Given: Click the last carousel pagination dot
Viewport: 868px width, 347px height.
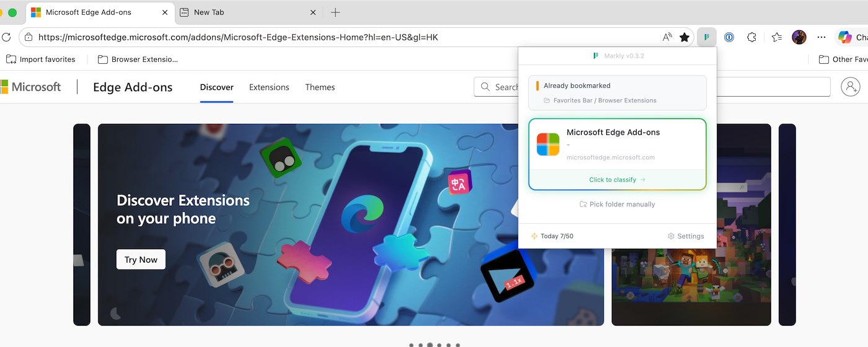Looking at the screenshot, I should [x=458, y=345].
